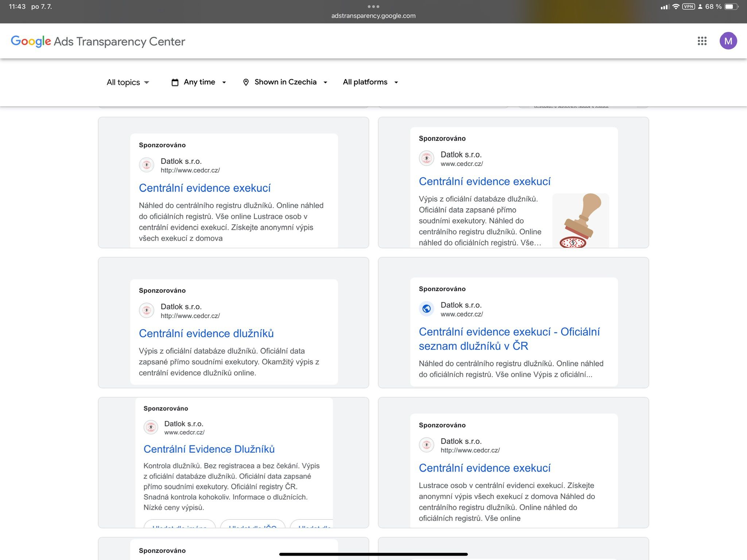Expand the All topics dropdown

[x=128, y=82]
